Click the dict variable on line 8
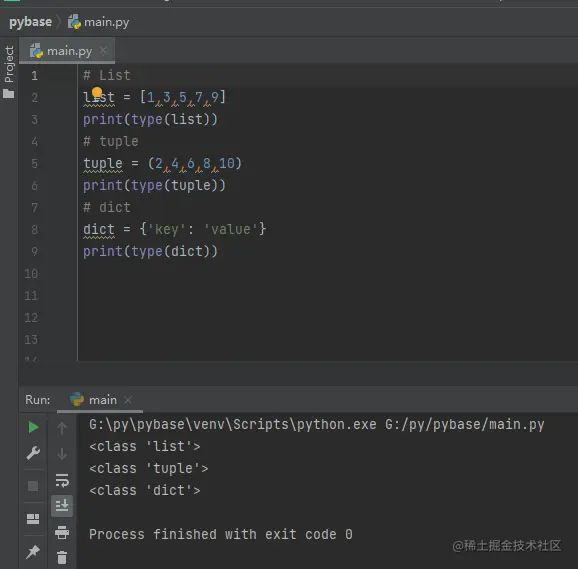Image resolution: width=578 pixels, height=569 pixels. [99, 230]
